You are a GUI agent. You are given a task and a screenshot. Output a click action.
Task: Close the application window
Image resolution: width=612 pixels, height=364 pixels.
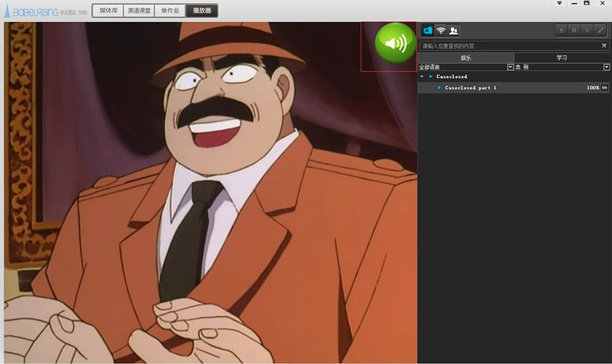(x=602, y=3)
